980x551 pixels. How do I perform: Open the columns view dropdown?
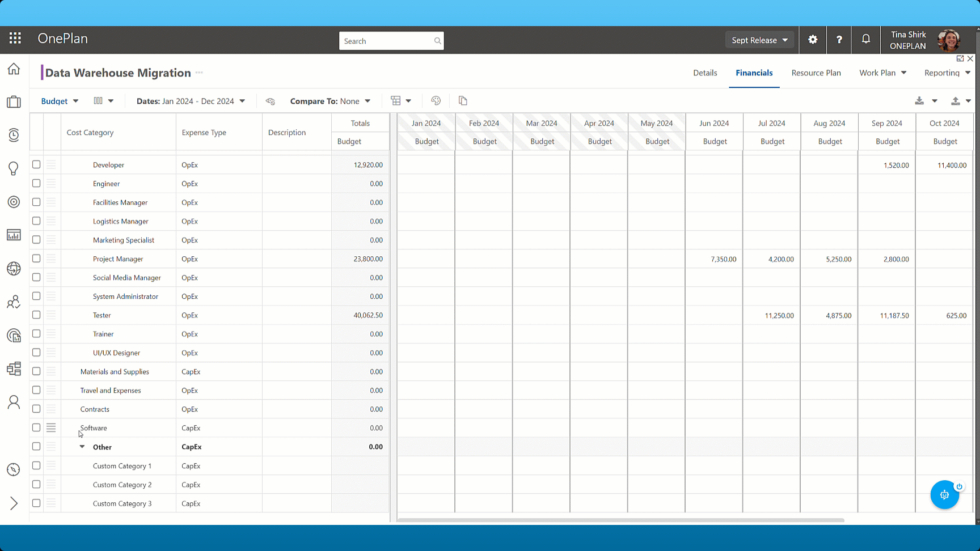tap(103, 101)
